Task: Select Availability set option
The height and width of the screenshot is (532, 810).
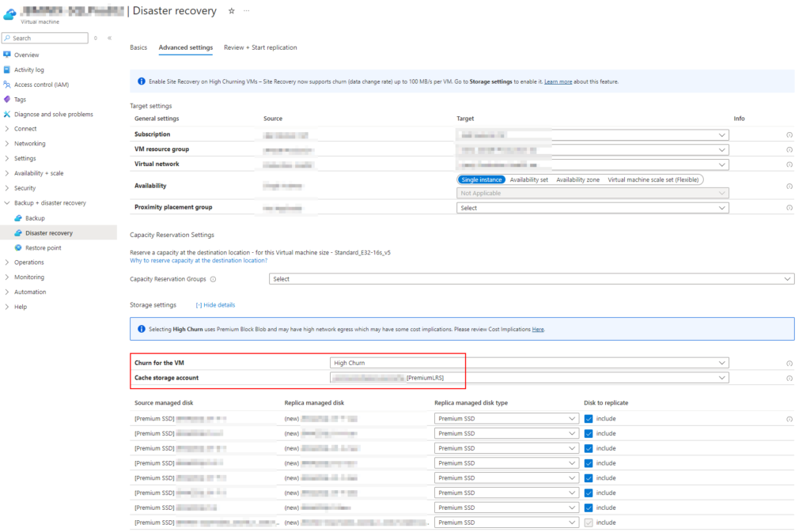Action: pyautogui.click(x=528, y=179)
